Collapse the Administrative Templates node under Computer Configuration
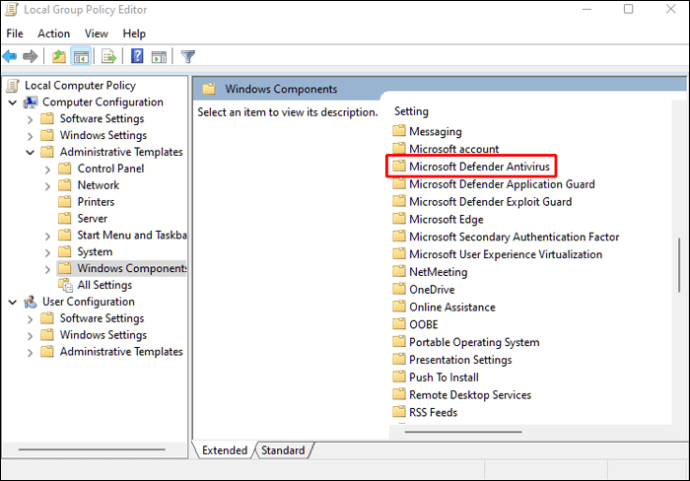Image resolution: width=690 pixels, height=481 pixels. pos(30,152)
